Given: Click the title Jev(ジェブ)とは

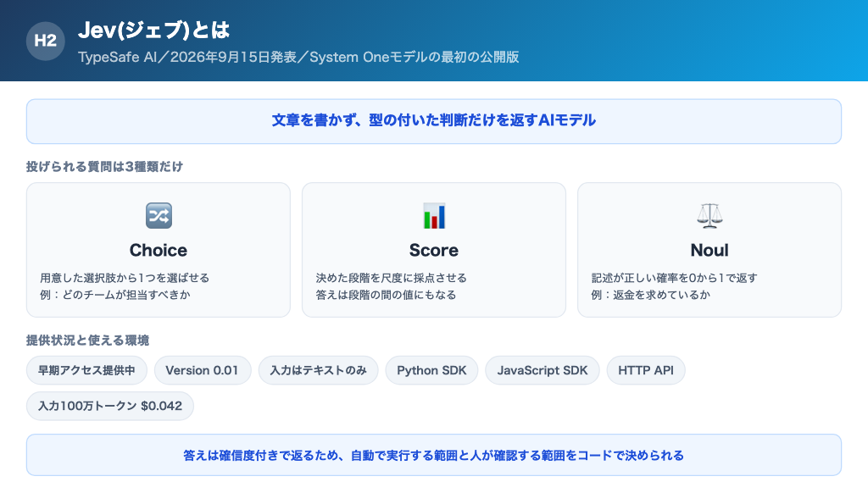Looking at the screenshot, I should click(x=154, y=30).
